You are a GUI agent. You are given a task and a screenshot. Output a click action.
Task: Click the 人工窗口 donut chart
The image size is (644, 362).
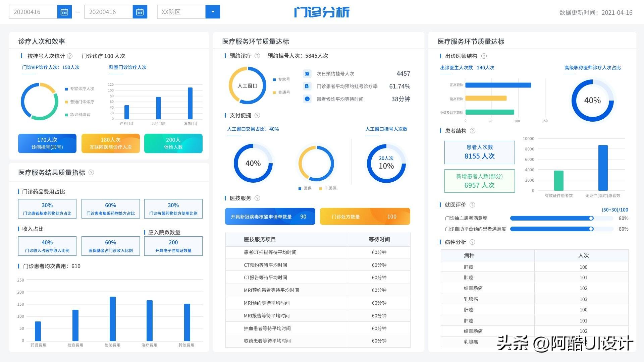(248, 85)
